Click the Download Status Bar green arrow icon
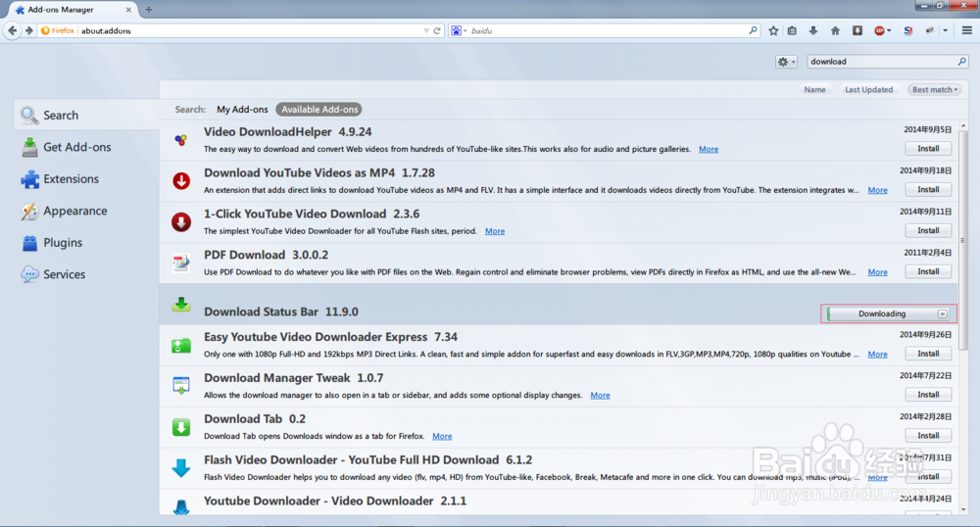 (x=181, y=304)
